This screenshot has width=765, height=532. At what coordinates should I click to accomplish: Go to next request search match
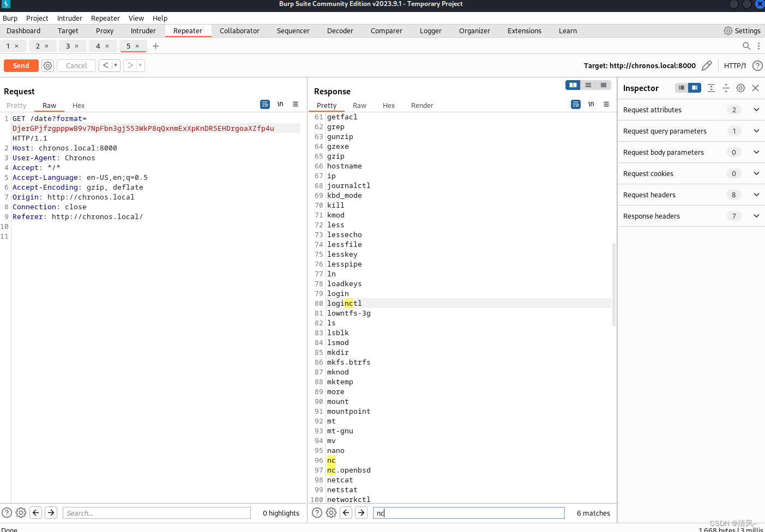pyautogui.click(x=51, y=512)
